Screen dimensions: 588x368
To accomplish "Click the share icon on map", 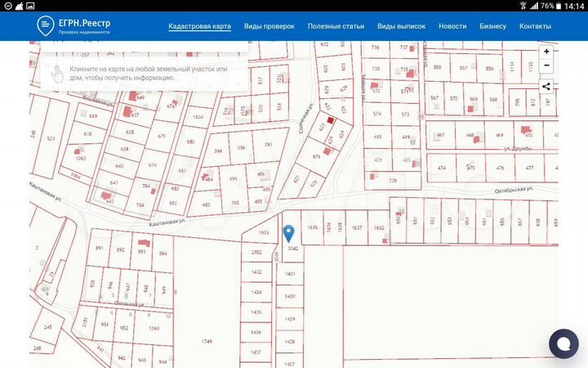I will coord(546,86).
